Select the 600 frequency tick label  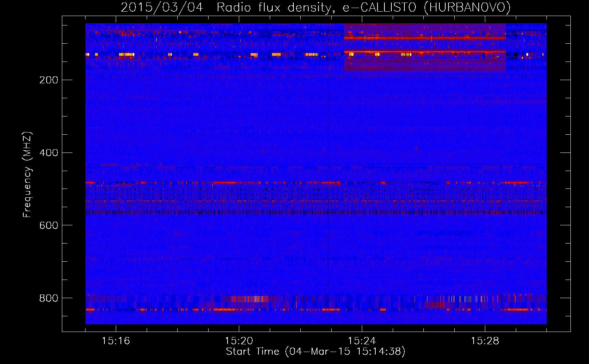(49, 226)
